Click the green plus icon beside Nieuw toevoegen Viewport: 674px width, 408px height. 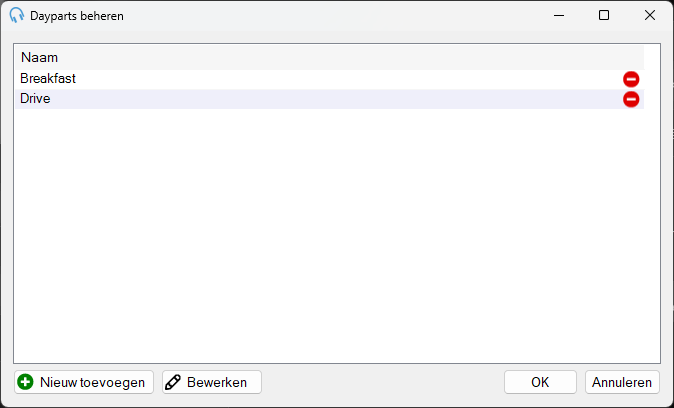[25, 382]
